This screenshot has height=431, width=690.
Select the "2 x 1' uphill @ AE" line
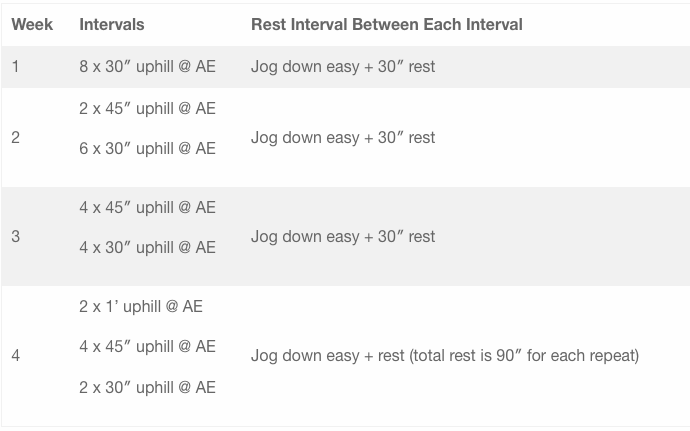[140, 306]
